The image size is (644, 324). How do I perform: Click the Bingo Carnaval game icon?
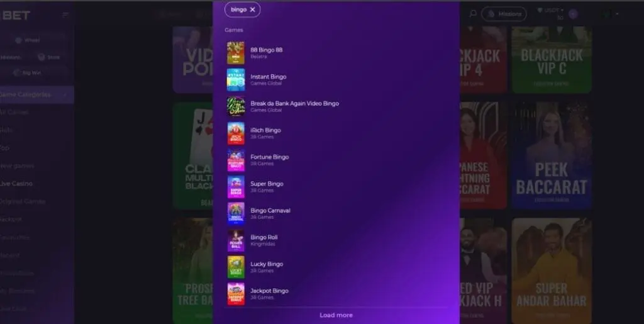(235, 214)
